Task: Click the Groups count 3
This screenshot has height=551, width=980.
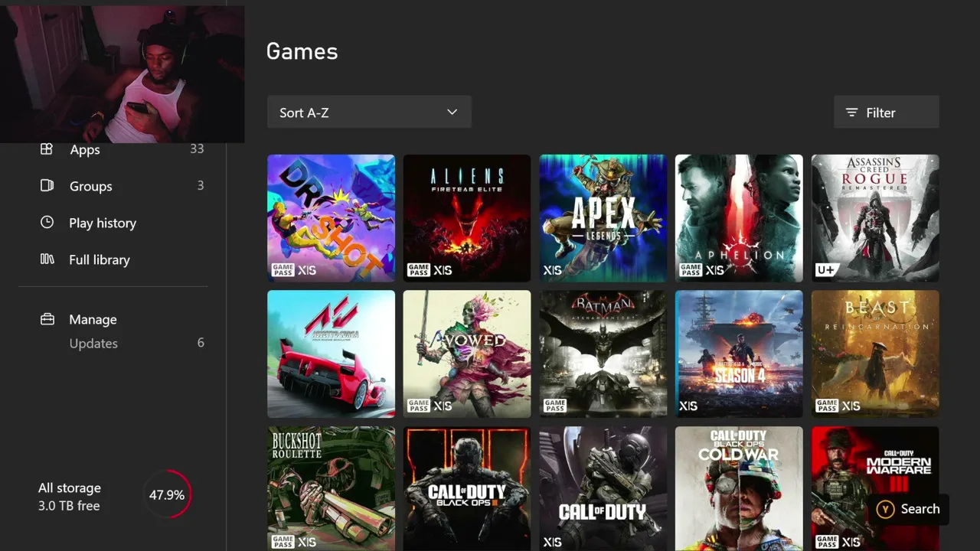Action: 201,186
